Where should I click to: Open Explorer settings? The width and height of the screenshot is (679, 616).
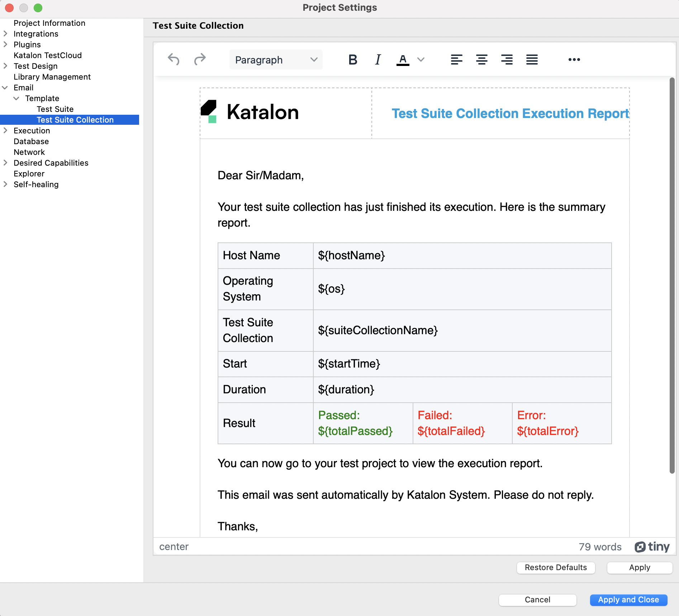coord(29,174)
